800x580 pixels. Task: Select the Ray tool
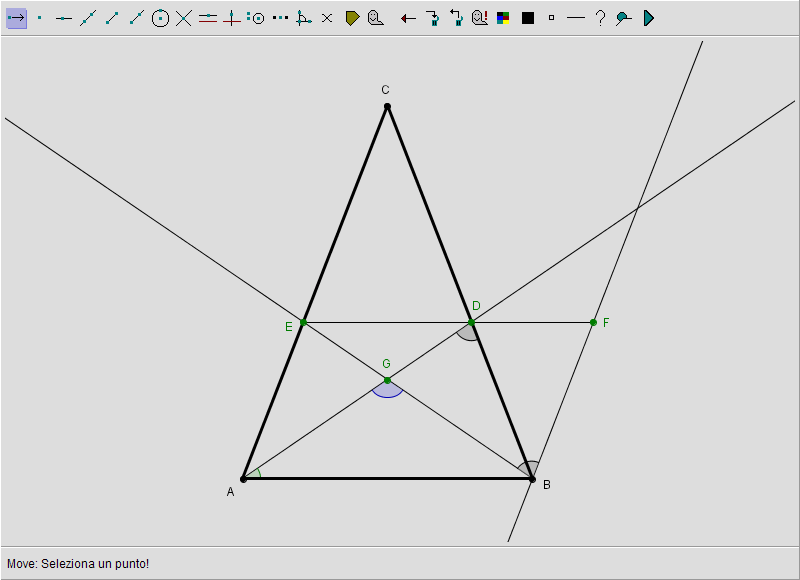coord(136,18)
